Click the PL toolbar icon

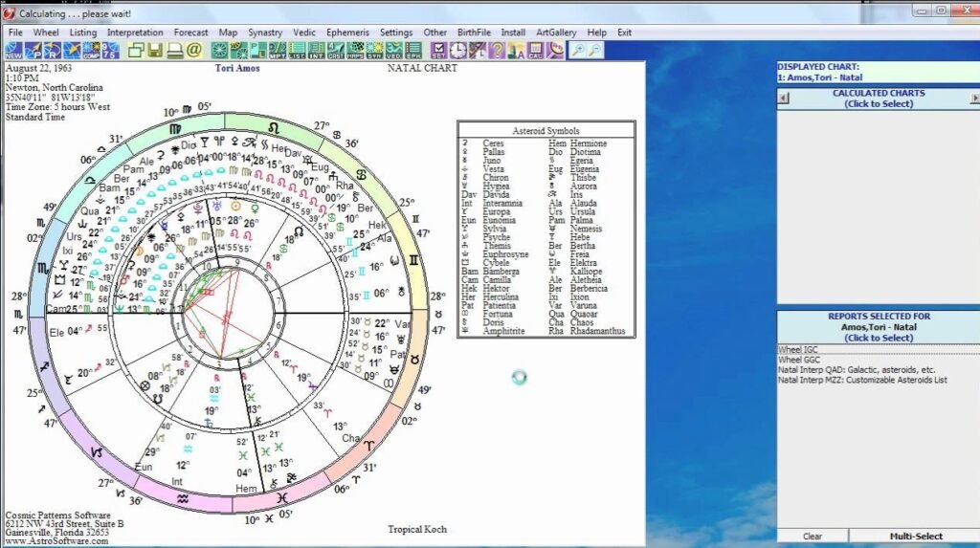[257, 51]
